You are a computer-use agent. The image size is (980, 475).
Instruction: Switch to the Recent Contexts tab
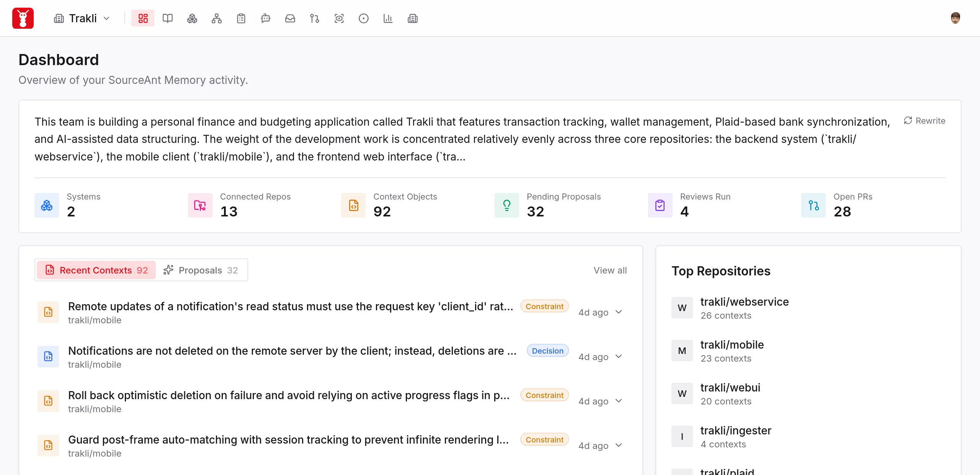[x=96, y=270]
